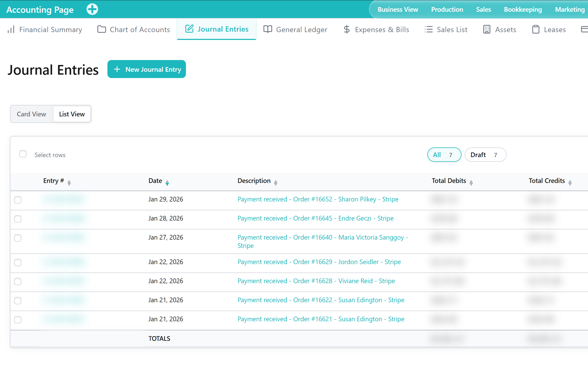Check the row for Order #16622
The height and width of the screenshot is (392, 588).
coord(18,301)
